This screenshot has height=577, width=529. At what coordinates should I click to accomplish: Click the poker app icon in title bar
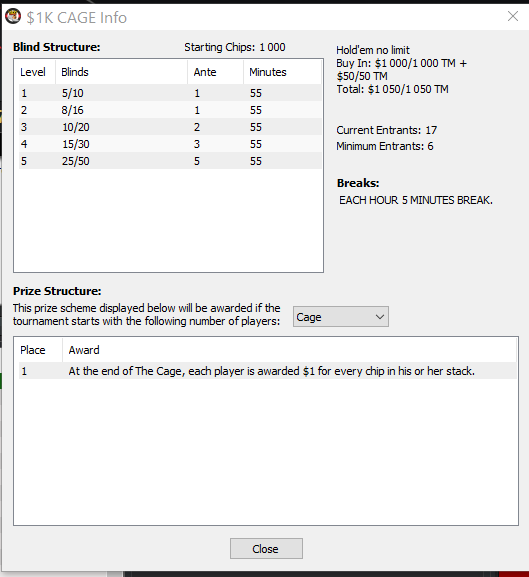[13, 16]
